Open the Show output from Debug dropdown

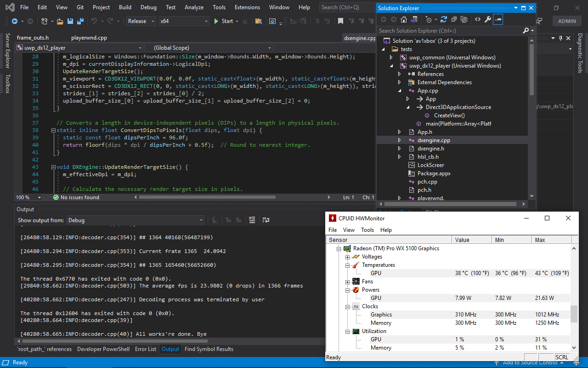[136, 220]
